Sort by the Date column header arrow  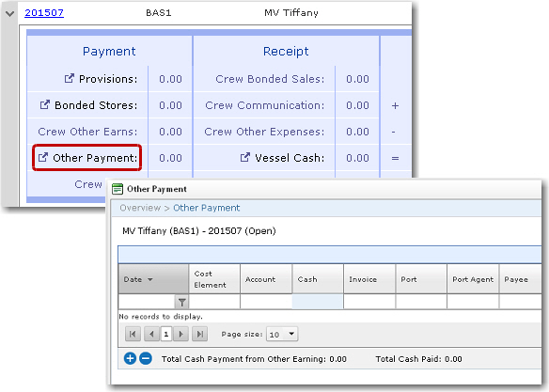[x=150, y=279]
